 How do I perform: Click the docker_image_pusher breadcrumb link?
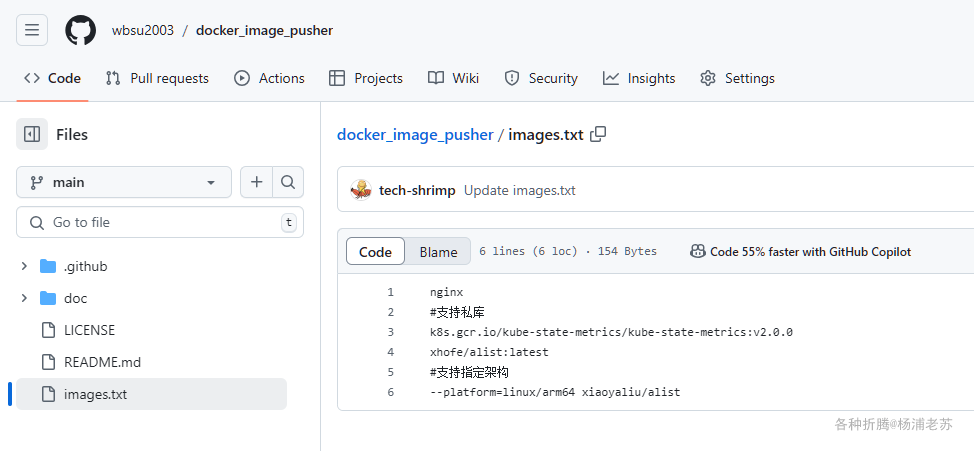click(415, 134)
